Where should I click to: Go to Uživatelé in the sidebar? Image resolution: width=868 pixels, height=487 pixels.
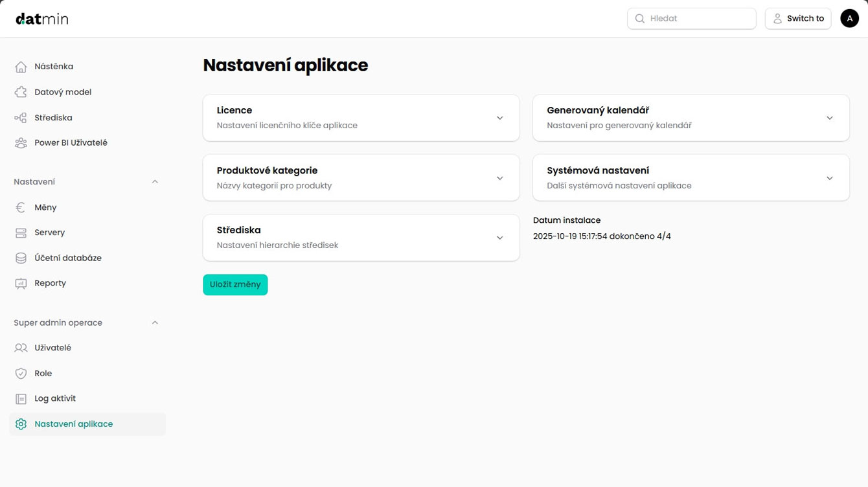click(x=52, y=348)
